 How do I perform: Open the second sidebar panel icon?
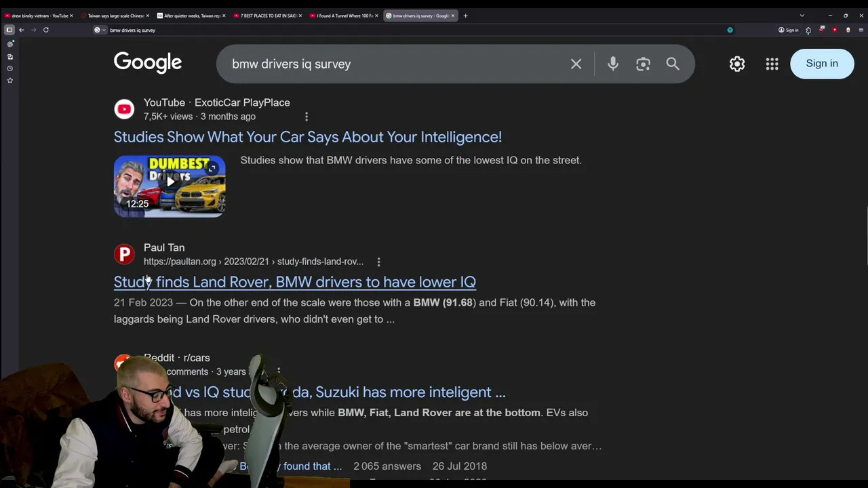coord(9,56)
